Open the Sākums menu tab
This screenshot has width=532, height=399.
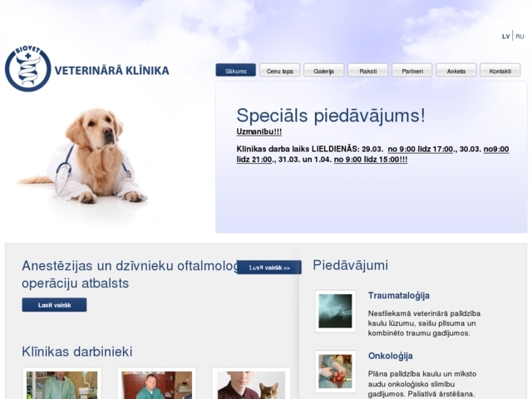(236, 71)
